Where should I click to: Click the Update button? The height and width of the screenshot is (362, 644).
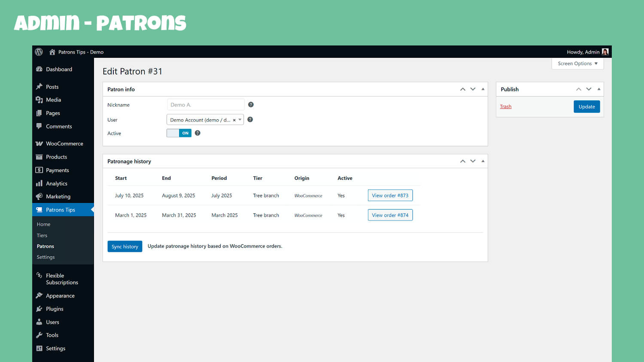click(586, 107)
